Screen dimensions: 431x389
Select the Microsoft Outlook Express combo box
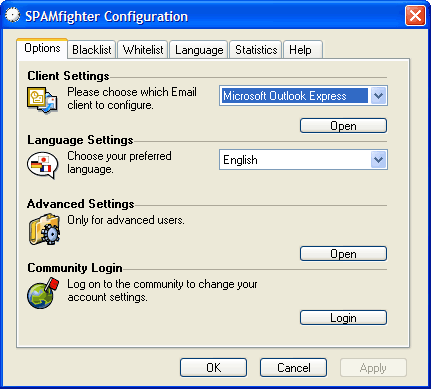303,96
